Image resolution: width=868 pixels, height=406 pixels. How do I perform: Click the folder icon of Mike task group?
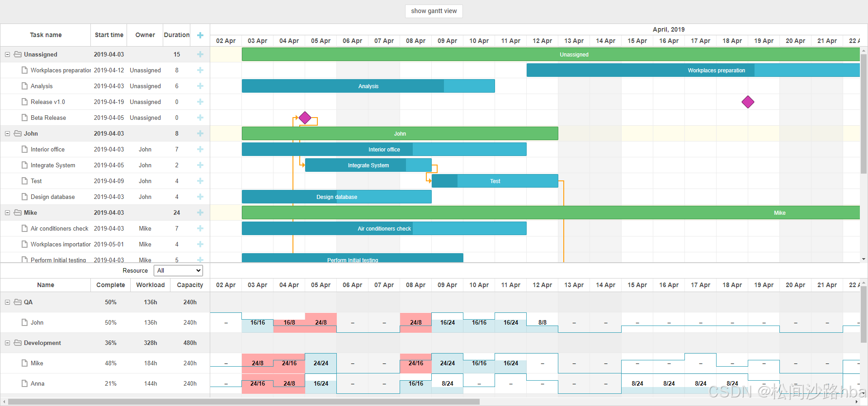coord(18,212)
